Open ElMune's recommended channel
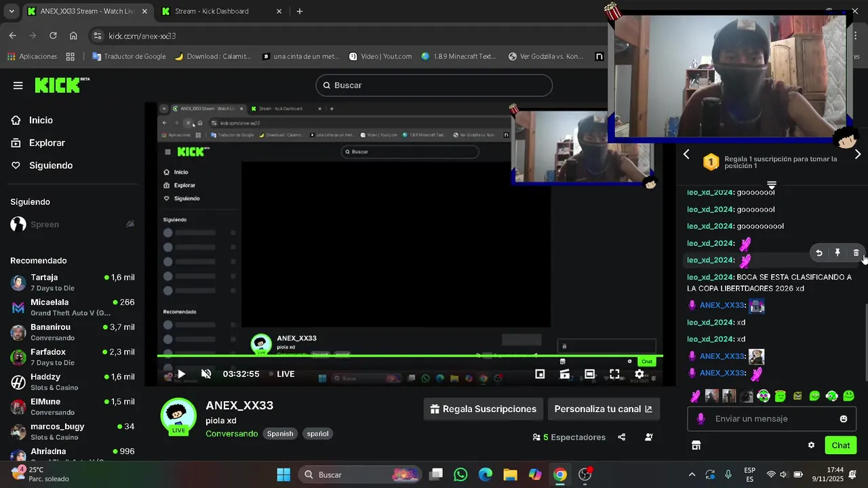This screenshot has height=488, width=868. pos(73,407)
